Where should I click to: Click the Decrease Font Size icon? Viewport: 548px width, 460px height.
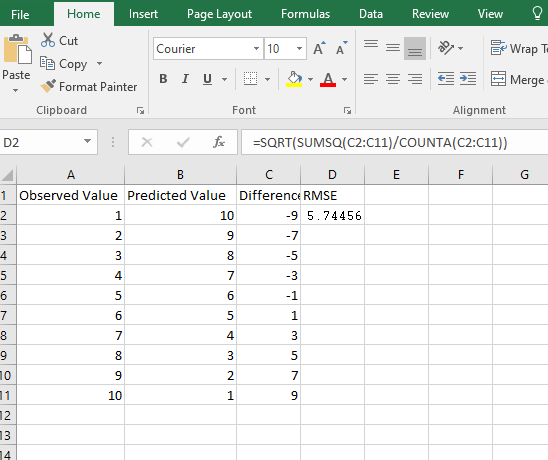341,48
